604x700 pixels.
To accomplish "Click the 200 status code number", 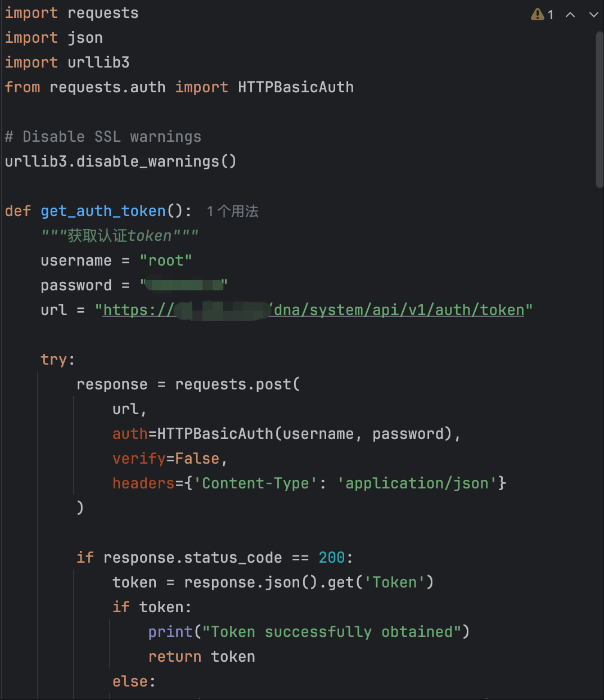I will click(332, 558).
